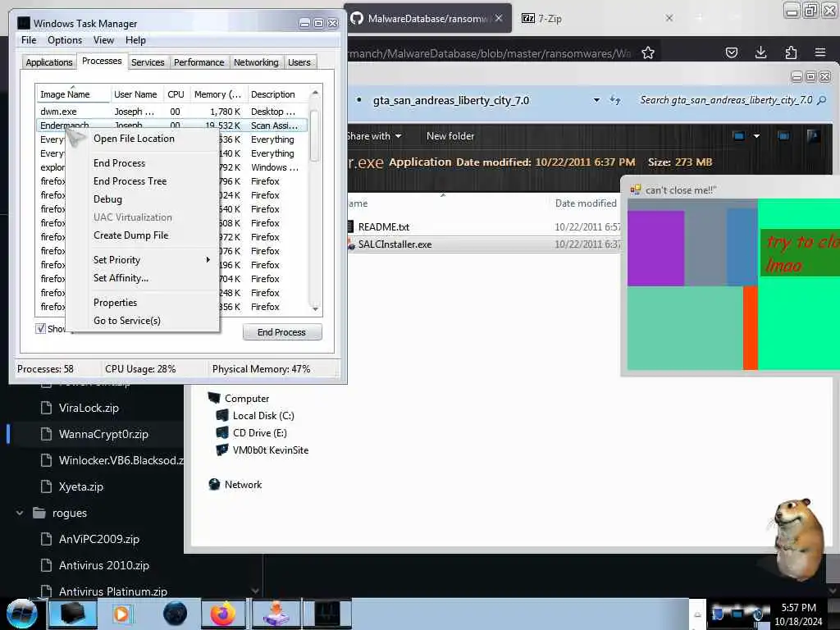
Task: Open Firefox extensions puzzle icon
Action: [x=791, y=52]
